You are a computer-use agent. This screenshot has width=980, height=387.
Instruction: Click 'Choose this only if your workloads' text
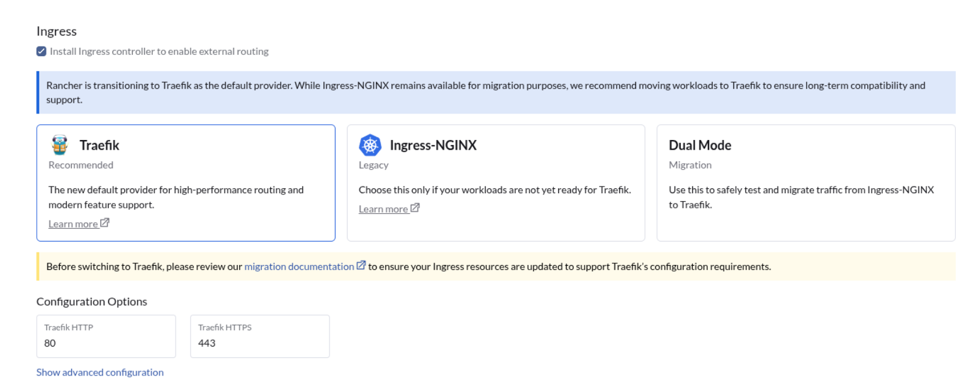495,190
